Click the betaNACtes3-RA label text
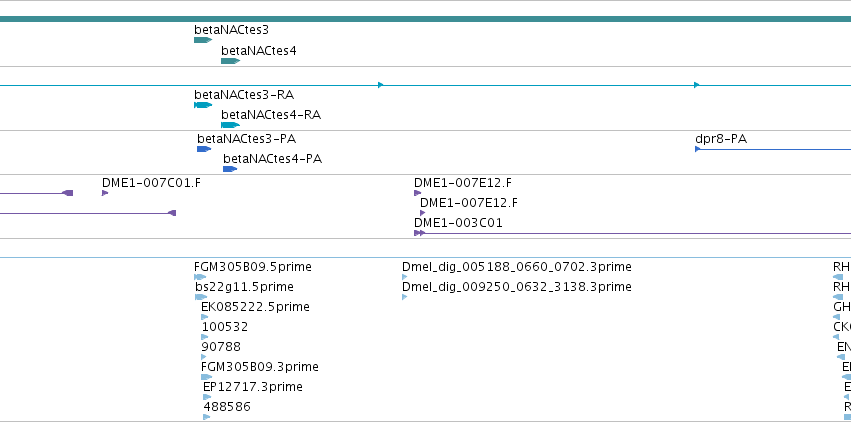This screenshot has width=851, height=422. tap(244, 94)
